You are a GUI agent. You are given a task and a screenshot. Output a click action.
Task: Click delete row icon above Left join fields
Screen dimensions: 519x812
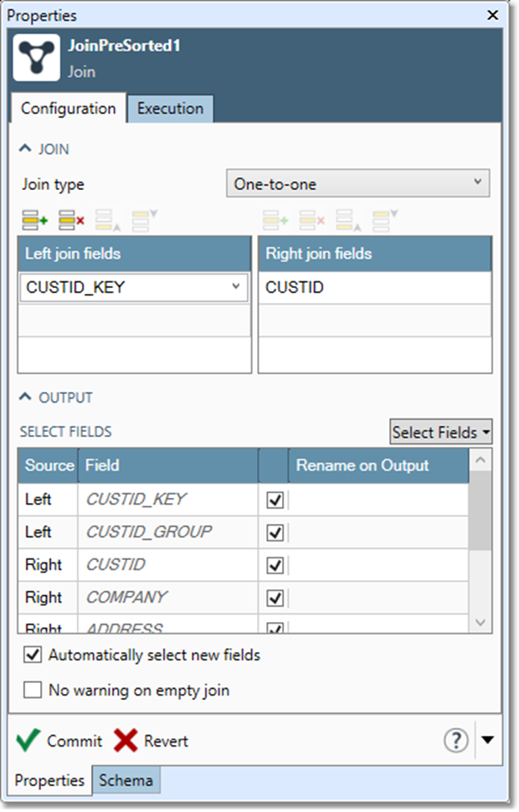[71, 221]
